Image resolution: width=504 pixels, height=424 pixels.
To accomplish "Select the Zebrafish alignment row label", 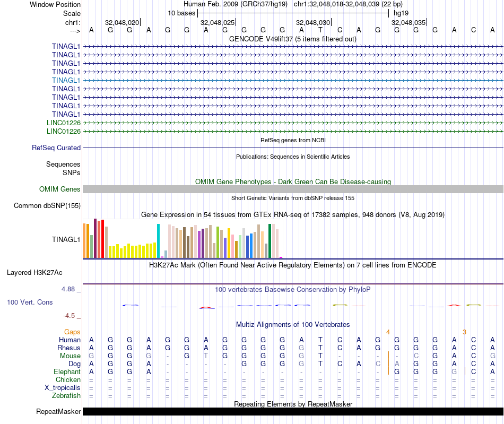I will click(66, 396).
